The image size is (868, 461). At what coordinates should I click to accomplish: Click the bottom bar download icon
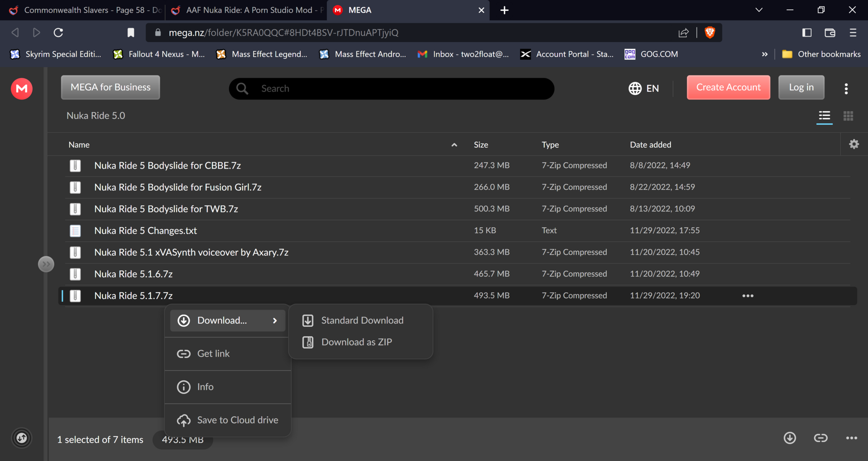click(790, 438)
